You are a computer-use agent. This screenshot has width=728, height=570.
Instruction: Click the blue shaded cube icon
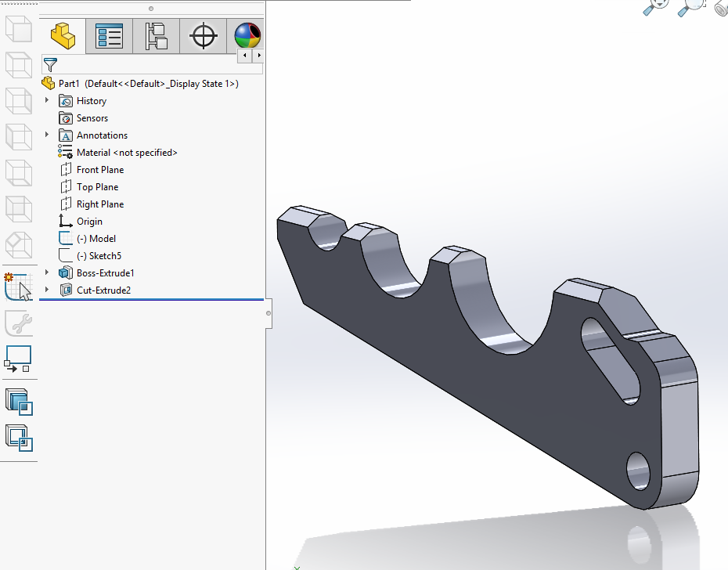[19, 402]
